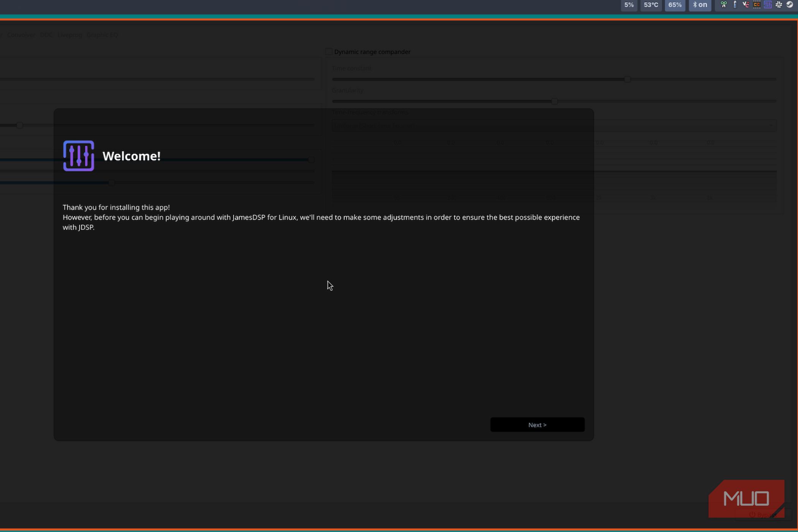Switch to the Liveprog tab
This screenshot has height=532, width=798.
tap(70, 35)
